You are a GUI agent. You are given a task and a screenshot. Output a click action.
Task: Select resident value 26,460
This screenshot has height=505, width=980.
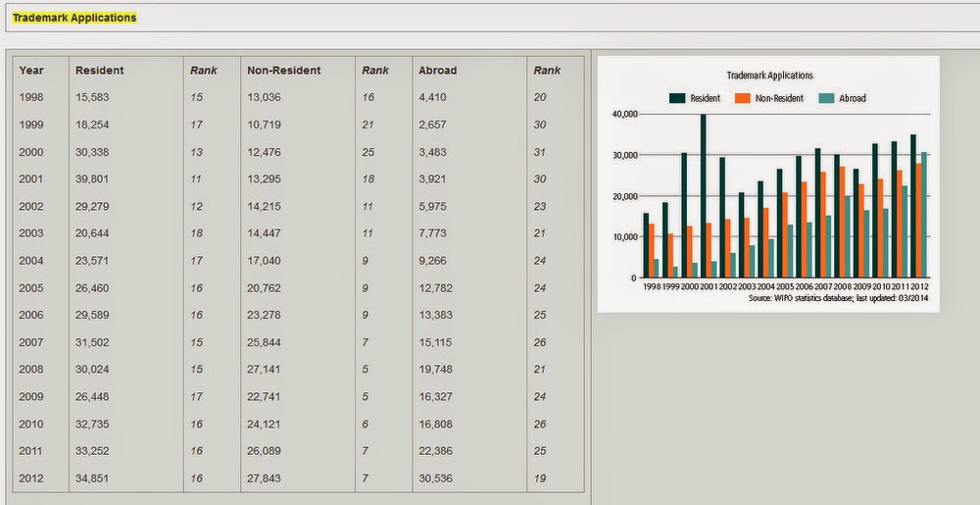(92, 288)
